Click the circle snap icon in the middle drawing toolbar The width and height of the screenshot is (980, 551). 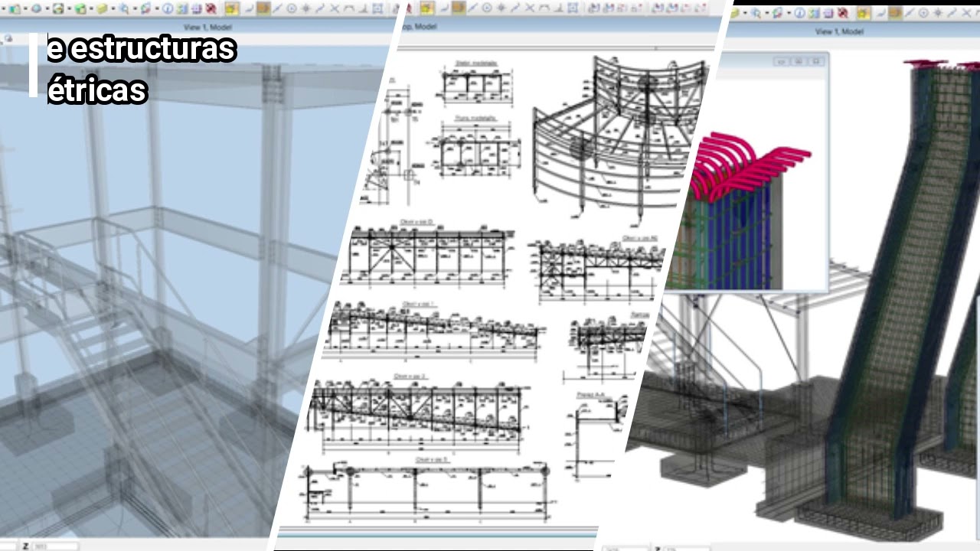click(x=487, y=8)
